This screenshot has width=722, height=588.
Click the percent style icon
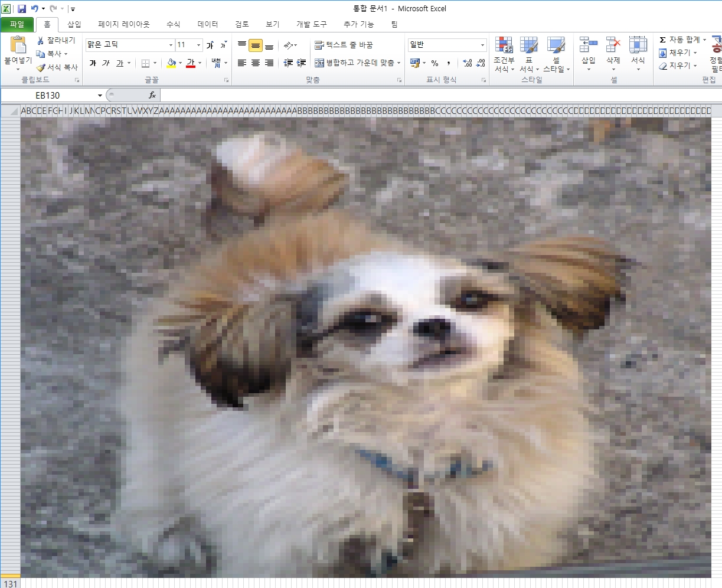coord(434,63)
